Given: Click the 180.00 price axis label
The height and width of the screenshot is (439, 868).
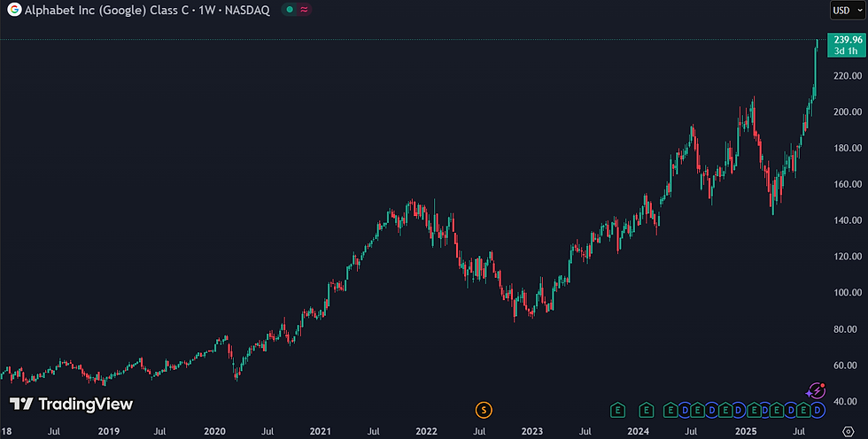Looking at the screenshot, I should (848, 148).
